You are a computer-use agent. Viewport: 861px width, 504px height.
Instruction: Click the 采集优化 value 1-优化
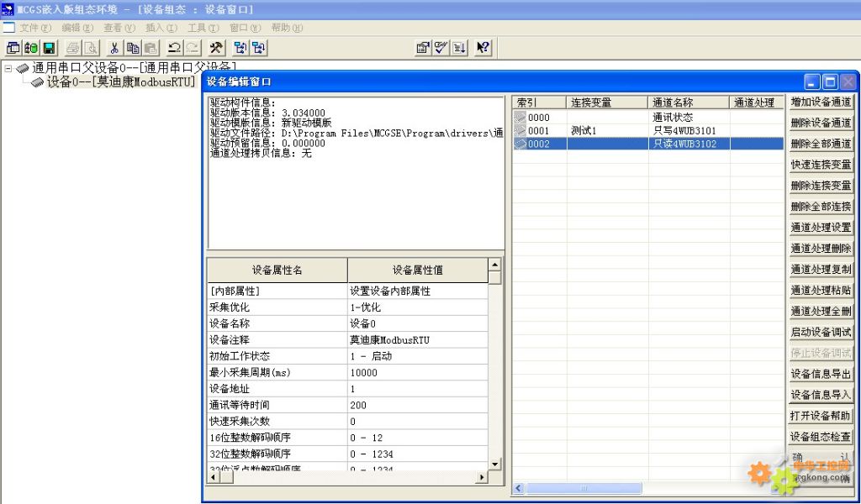tap(418, 307)
